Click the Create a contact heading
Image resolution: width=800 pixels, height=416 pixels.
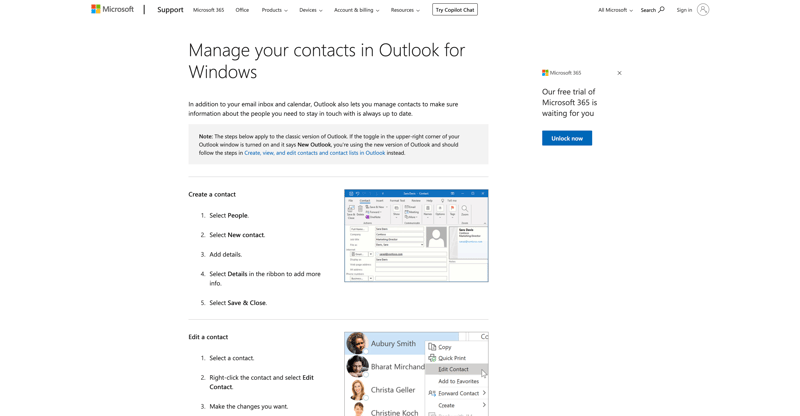[212, 194]
